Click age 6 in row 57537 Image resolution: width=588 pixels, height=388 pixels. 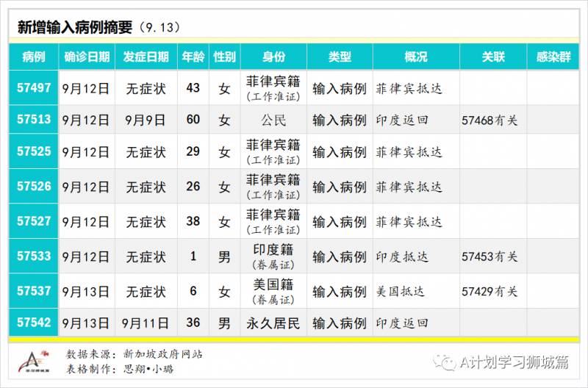pos(193,290)
